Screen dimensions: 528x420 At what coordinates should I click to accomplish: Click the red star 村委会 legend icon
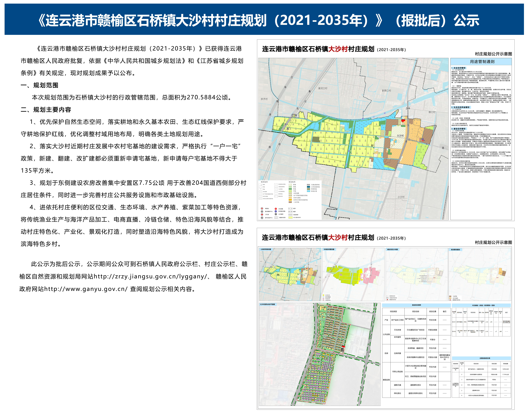point(262,208)
